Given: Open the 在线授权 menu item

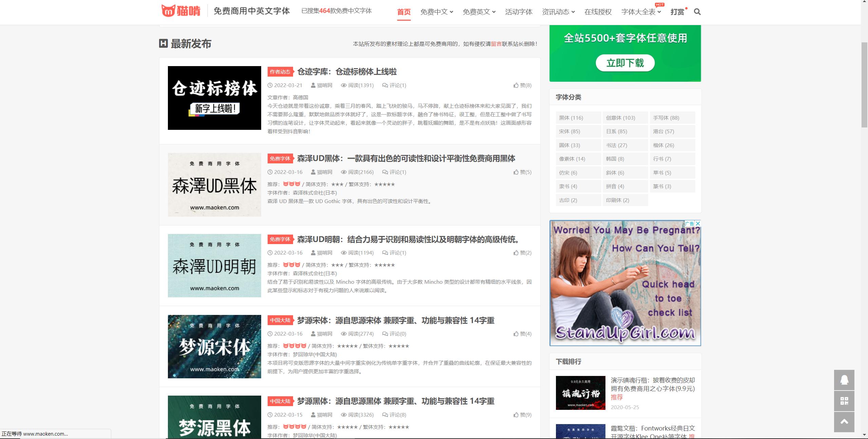Looking at the screenshot, I should click(x=597, y=12).
